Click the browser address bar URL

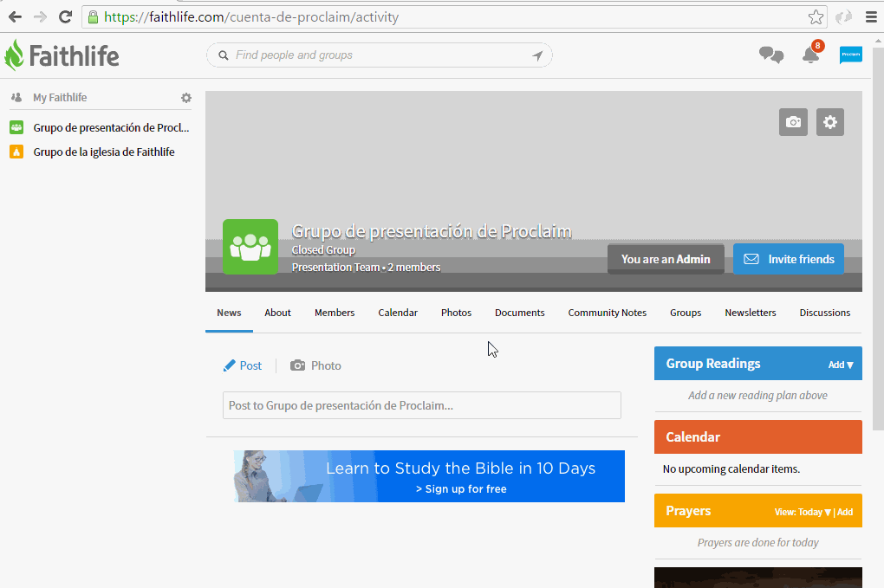tap(251, 17)
